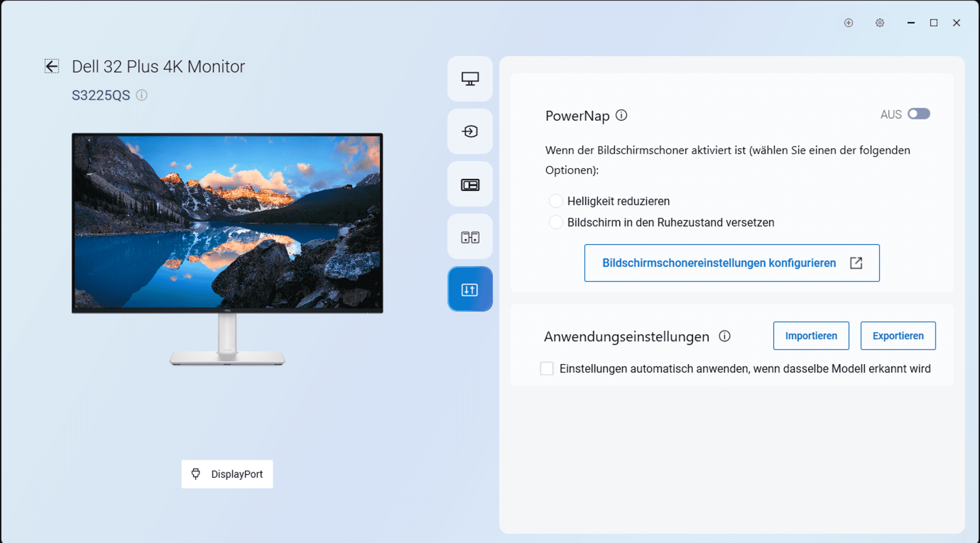This screenshot has width=980, height=543.
Task: Click the S3225QS model text
Action: (101, 95)
